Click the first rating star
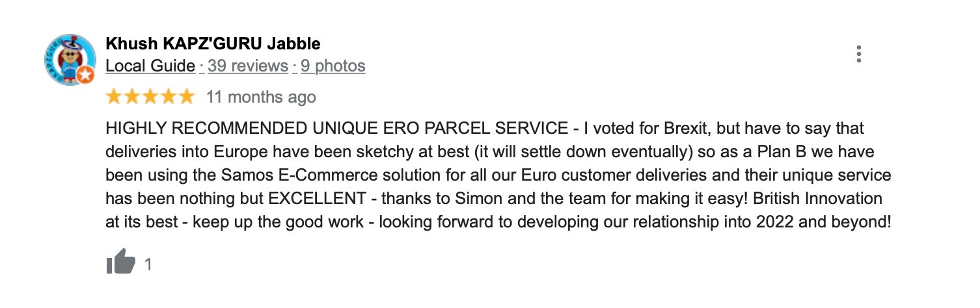This screenshot has width=980, height=308. tap(114, 97)
